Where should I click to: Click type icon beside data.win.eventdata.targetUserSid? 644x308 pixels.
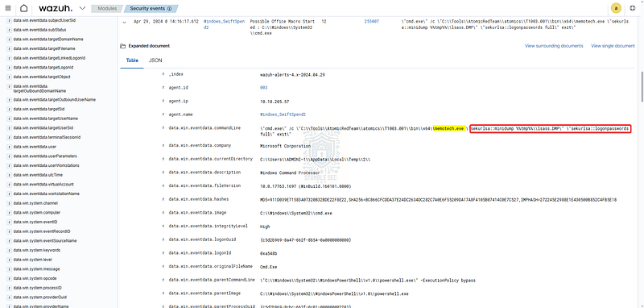[10, 128]
